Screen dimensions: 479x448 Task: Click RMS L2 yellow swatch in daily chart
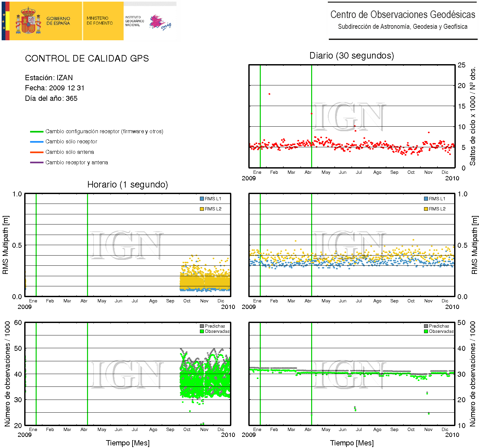[x=426, y=209]
